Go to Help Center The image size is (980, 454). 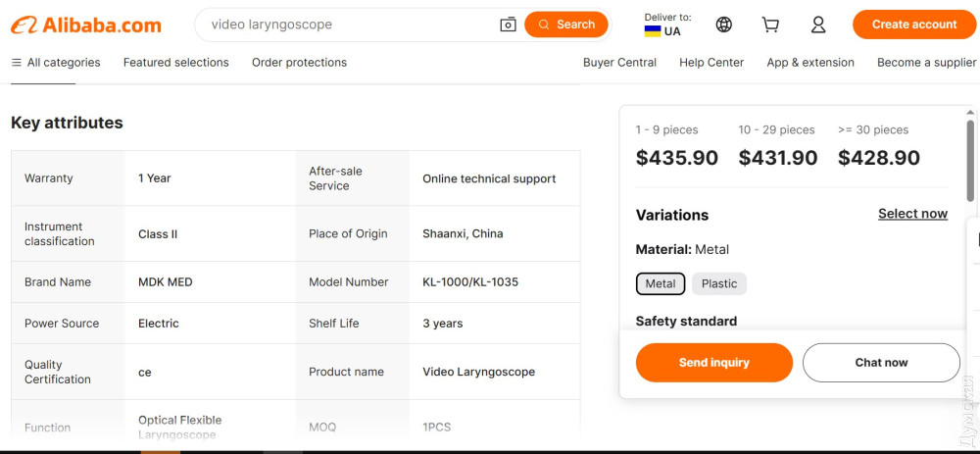pos(710,63)
